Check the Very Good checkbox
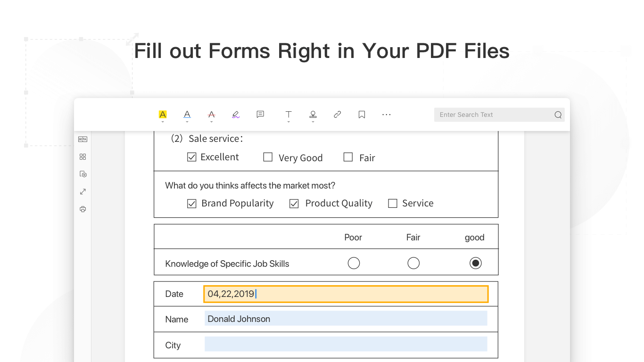Viewport: 644px width, 362px height. [x=268, y=157]
